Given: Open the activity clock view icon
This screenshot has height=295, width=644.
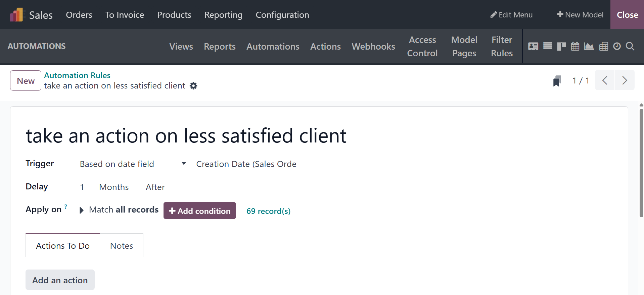Looking at the screenshot, I should pyautogui.click(x=617, y=46).
